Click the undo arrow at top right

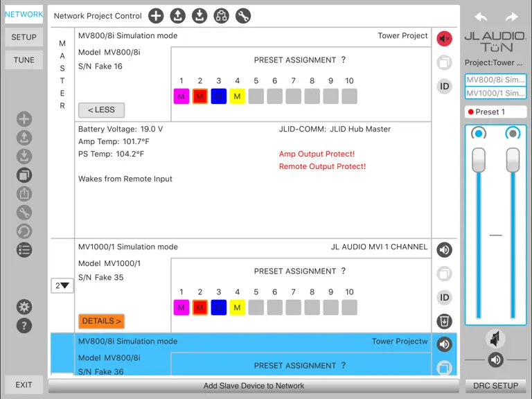pos(481,17)
